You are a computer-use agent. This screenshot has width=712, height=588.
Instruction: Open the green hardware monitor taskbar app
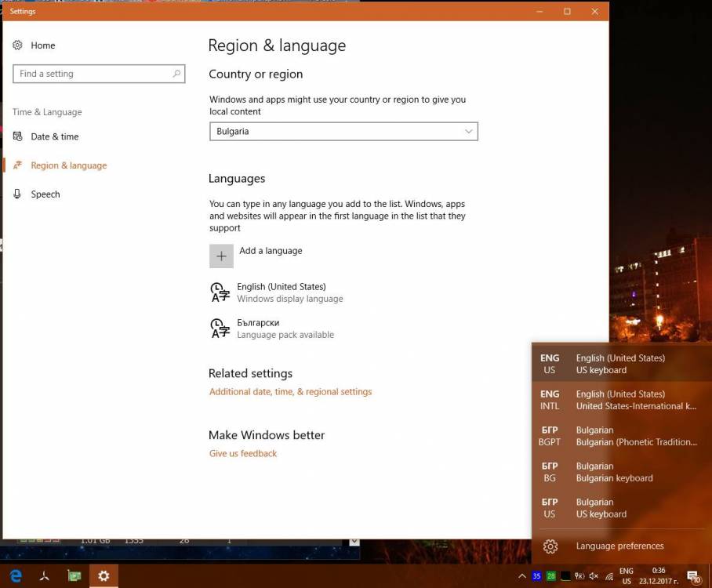[74, 575]
